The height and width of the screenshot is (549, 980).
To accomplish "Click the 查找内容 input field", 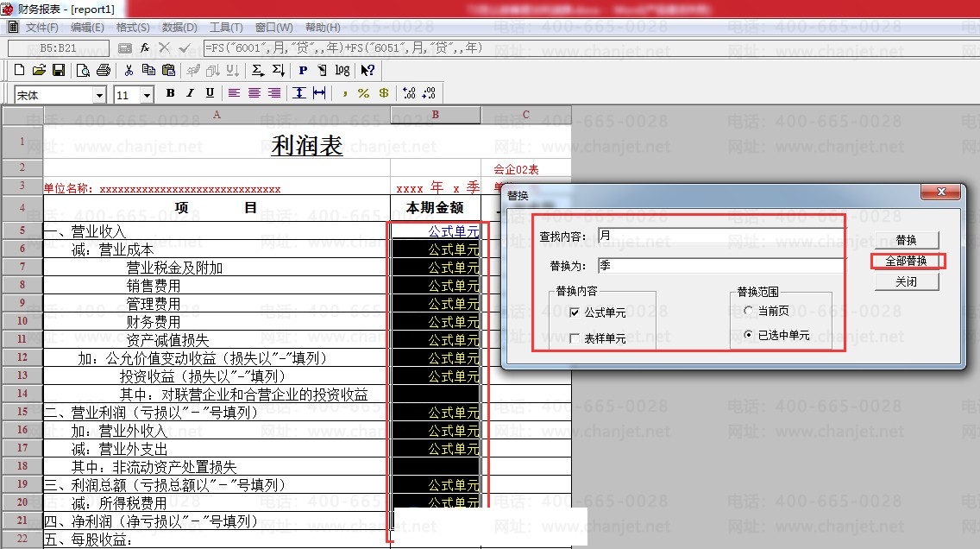I will click(x=720, y=236).
